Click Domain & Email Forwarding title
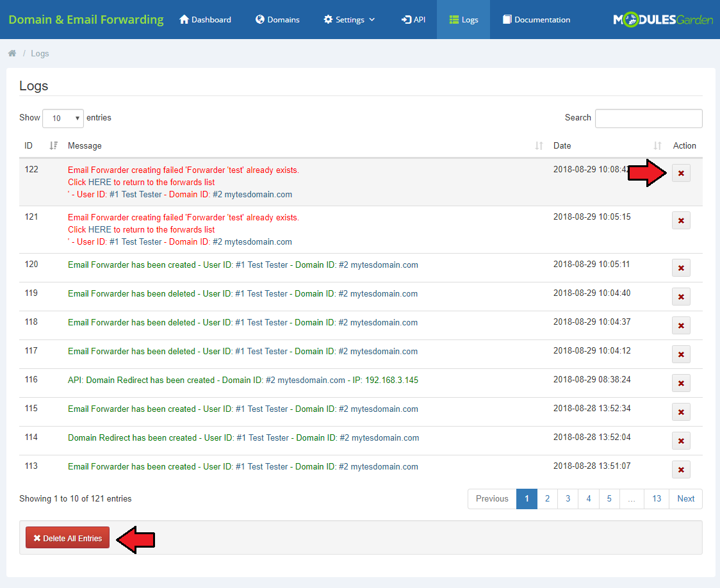720x588 pixels. point(86,20)
